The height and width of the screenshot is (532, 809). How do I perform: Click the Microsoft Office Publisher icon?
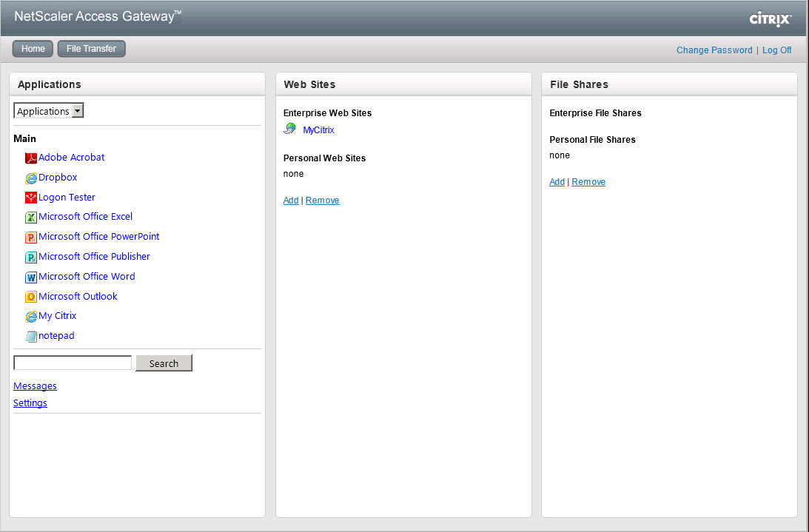click(x=31, y=257)
